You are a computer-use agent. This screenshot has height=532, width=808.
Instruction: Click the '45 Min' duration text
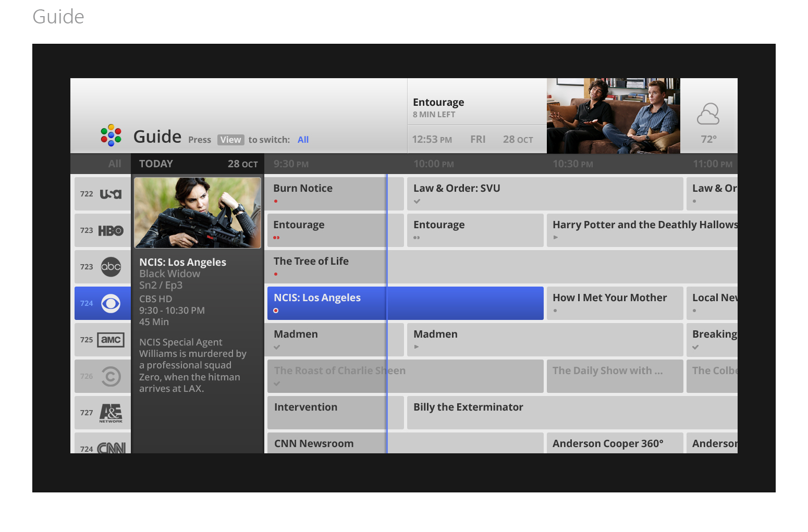[x=154, y=322]
